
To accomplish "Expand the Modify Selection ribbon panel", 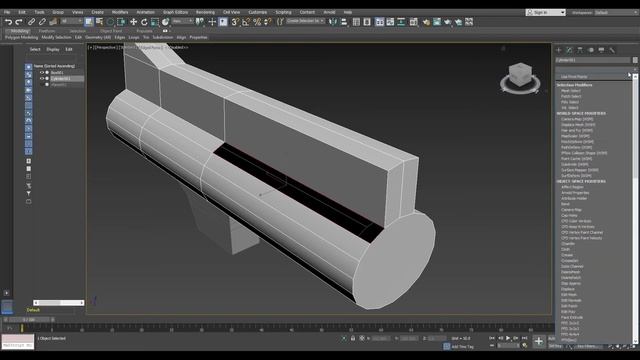I will (56, 37).
